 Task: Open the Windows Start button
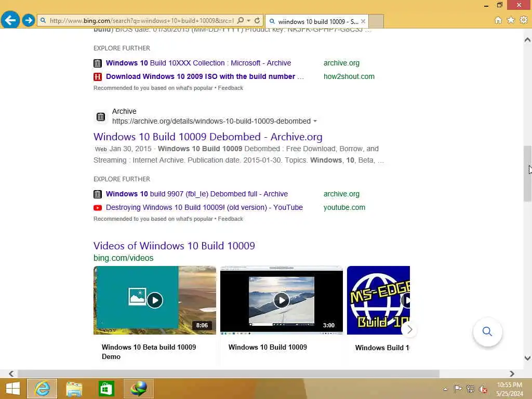tap(13, 389)
